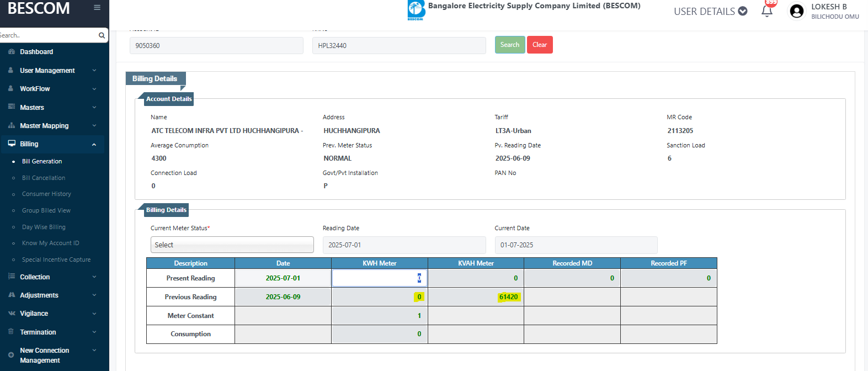Click the LOKESH B user name
Viewport: 868px width, 371px height.
point(829,7)
